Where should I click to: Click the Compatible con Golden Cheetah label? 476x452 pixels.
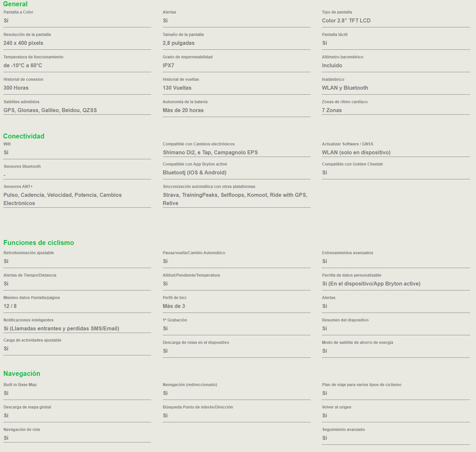point(352,164)
